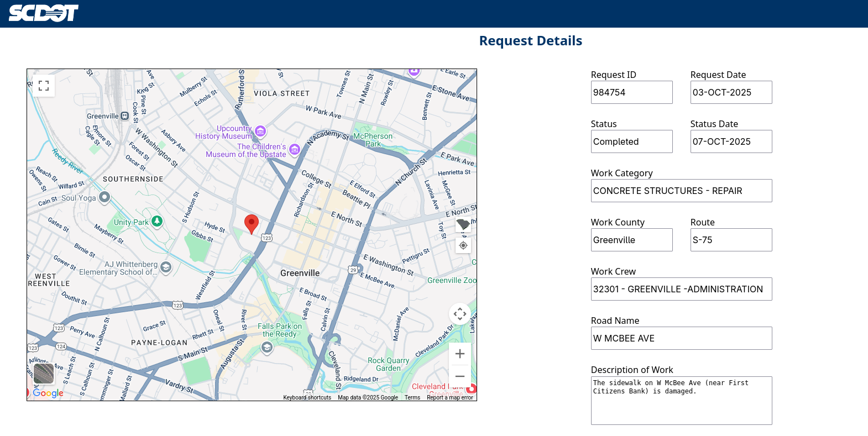Click Upcountry History Museum map marker
This screenshot has height=436, width=868.
click(x=260, y=132)
